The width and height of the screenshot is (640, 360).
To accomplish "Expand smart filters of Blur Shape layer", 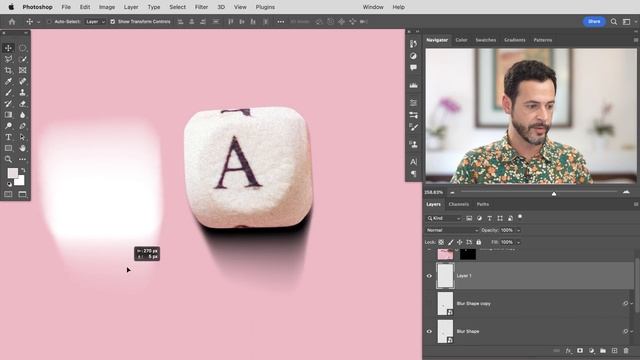I will click(x=631, y=331).
